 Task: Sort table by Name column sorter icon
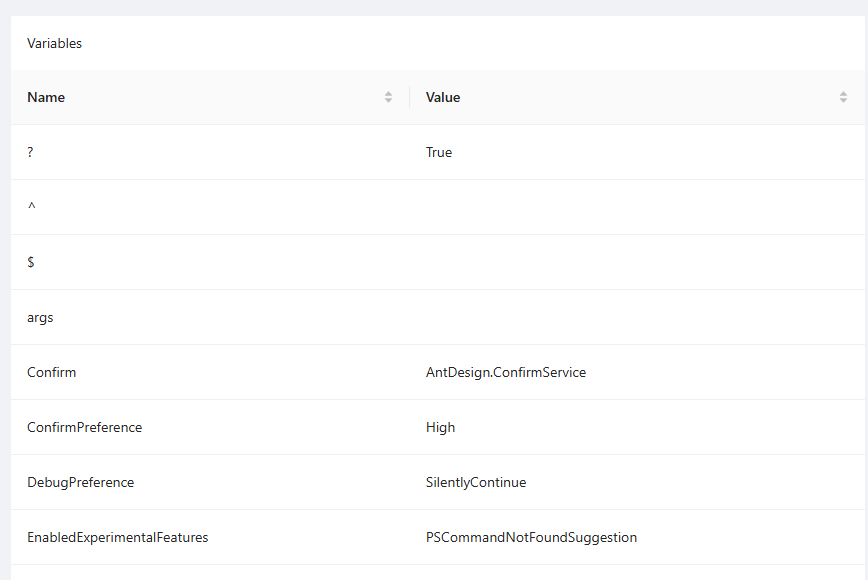[x=388, y=97]
